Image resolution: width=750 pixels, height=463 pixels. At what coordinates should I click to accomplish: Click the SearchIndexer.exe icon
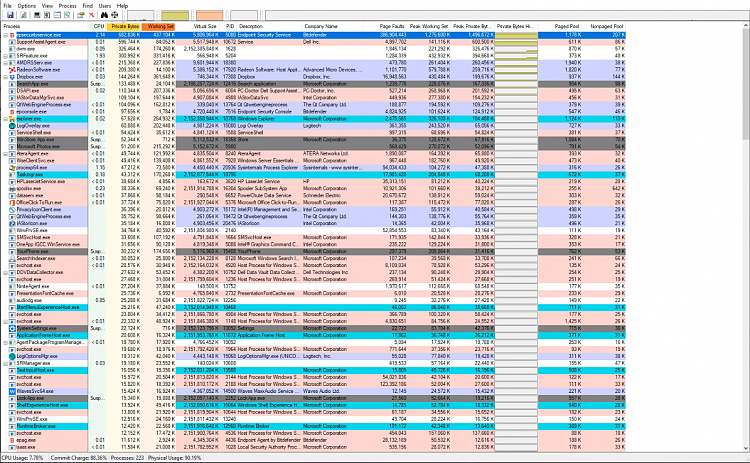point(12,258)
